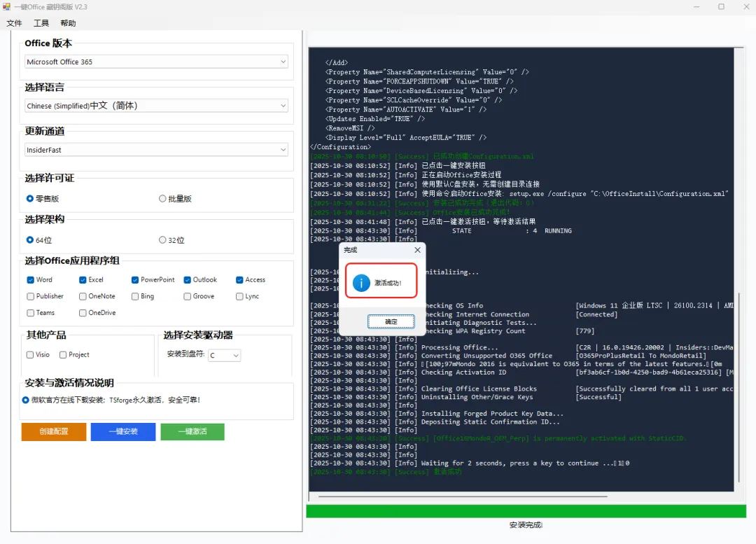756x544 pixels.
Task: Select the 微软官方在线下载安装 radio option
Action: pos(26,400)
